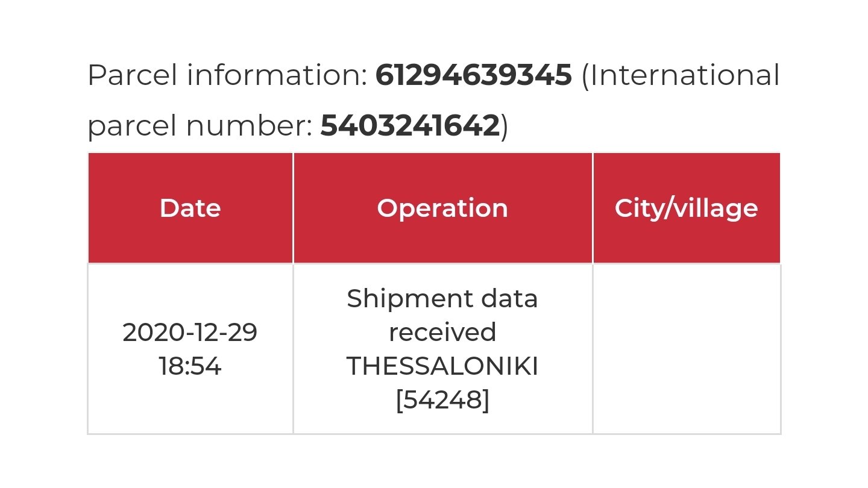Click the THESSALONIKI location text
Screen dimensions: 868x488
(x=442, y=366)
